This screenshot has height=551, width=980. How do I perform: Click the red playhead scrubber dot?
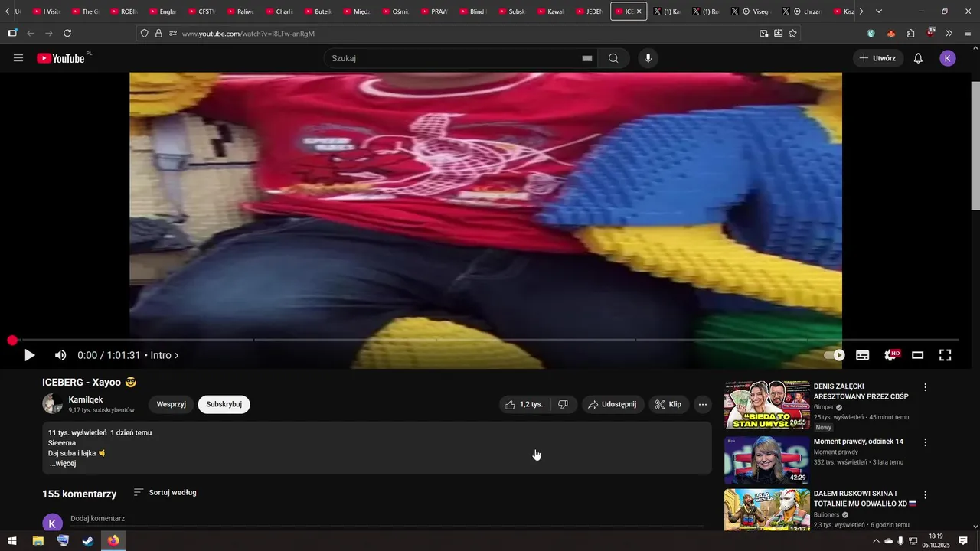click(x=12, y=340)
